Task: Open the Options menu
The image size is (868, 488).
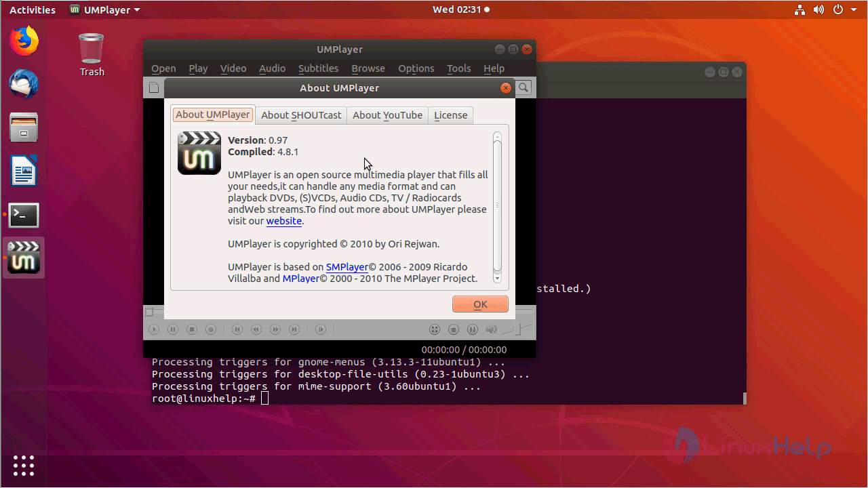Action: [416, 68]
